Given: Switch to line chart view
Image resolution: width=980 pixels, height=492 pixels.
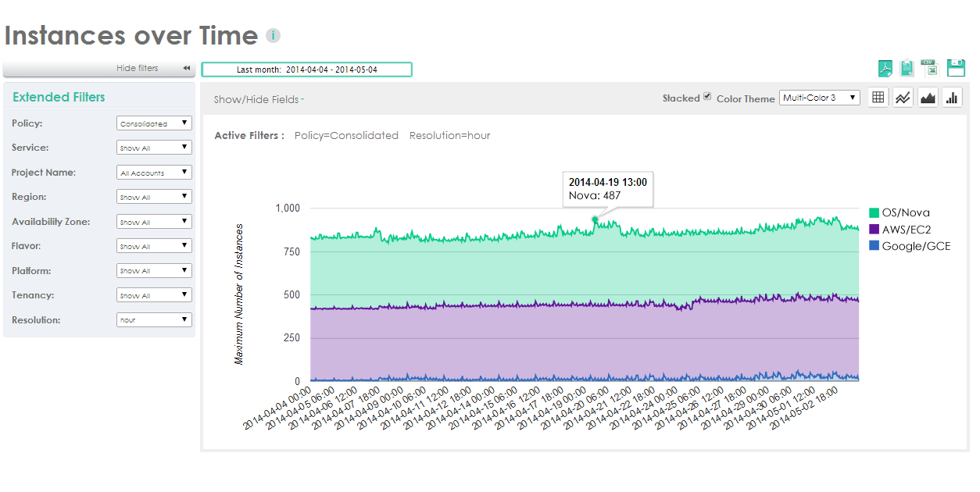Looking at the screenshot, I should coord(903,98).
